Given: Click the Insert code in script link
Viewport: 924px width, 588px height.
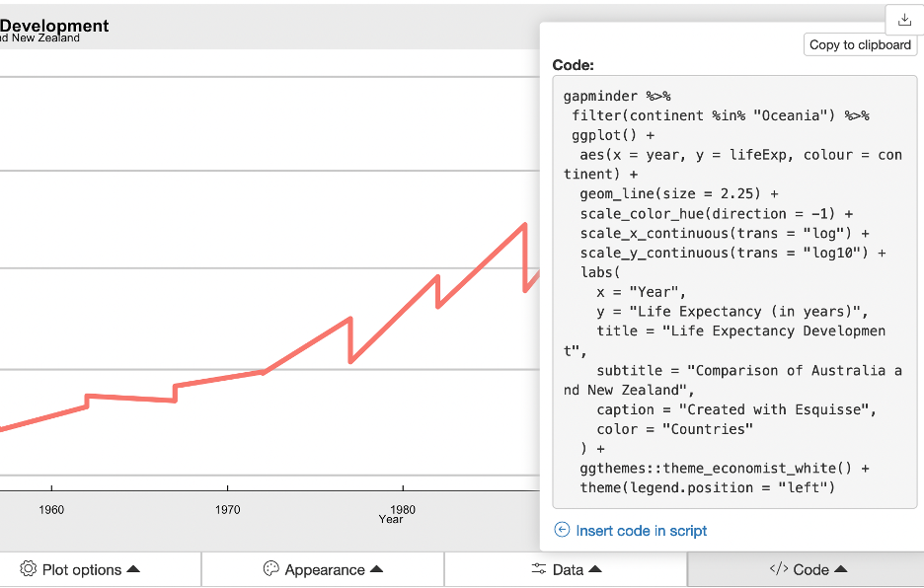Looking at the screenshot, I should [642, 531].
